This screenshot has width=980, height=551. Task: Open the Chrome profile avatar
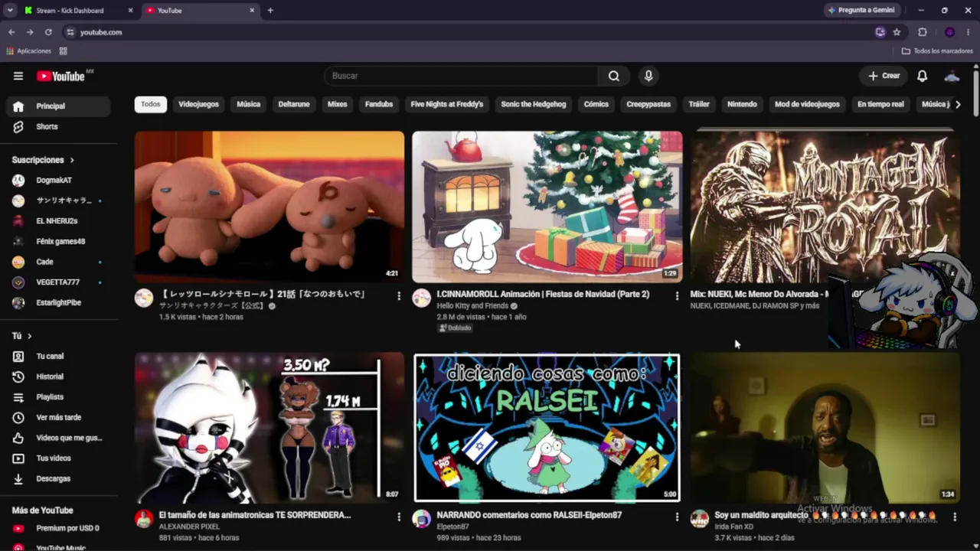949,32
